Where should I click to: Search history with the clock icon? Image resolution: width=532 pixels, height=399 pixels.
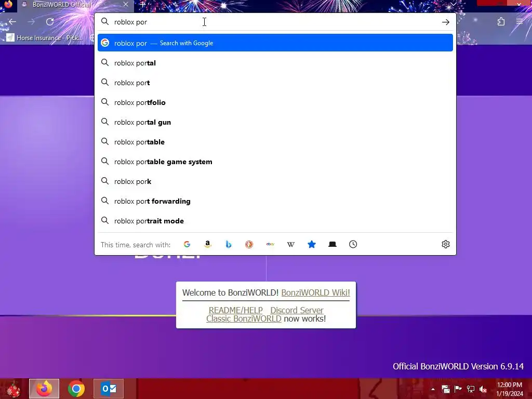(353, 244)
